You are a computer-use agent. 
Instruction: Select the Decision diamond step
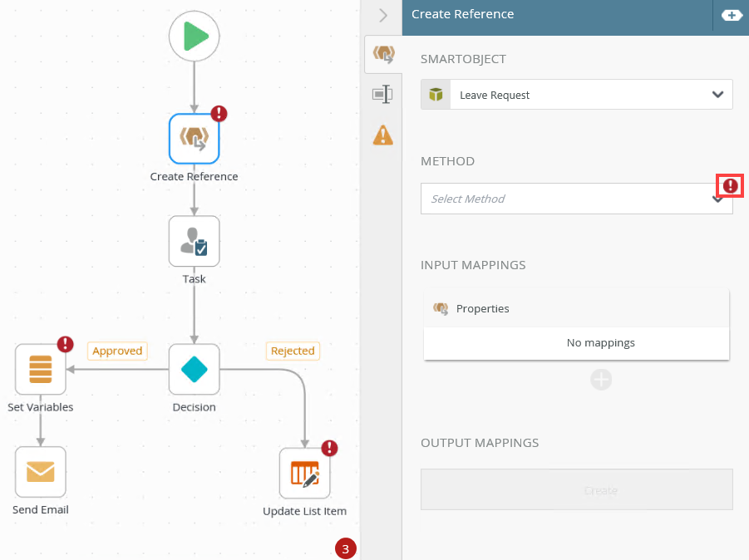tap(194, 369)
